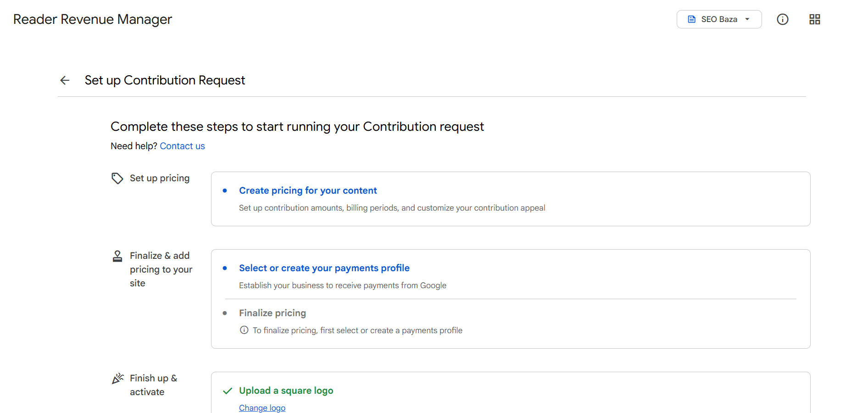Open the info help icon
This screenshot has width=868, height=413.
[x=783, y=19]
